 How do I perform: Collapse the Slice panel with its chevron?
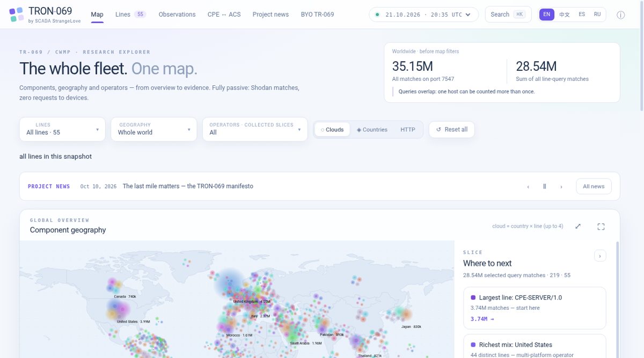pyautogui.click(x=600, y=256)
